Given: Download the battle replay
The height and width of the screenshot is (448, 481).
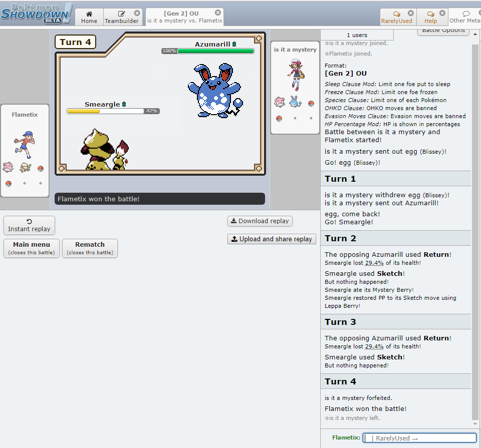Looking at the screenshot, I should 260,221.
